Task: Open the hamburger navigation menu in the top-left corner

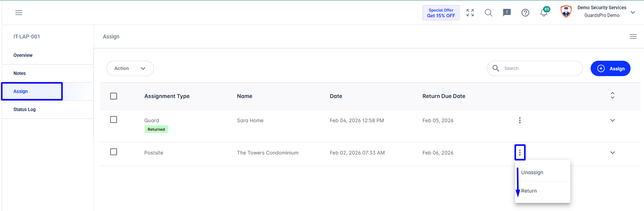Action: [19, 13]
